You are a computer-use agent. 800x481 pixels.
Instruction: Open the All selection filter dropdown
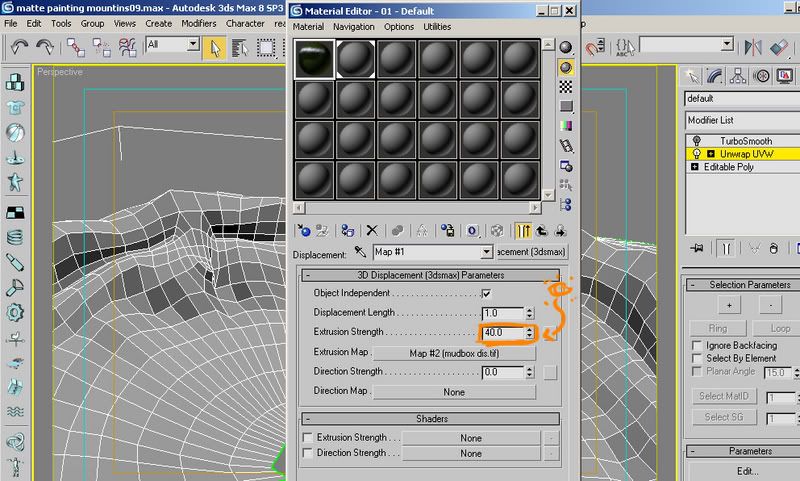click(x=193, y=44)
